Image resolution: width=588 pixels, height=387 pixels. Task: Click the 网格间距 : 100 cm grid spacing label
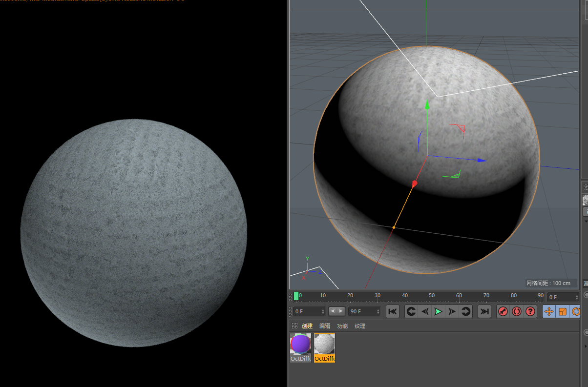tap(548, 283)
